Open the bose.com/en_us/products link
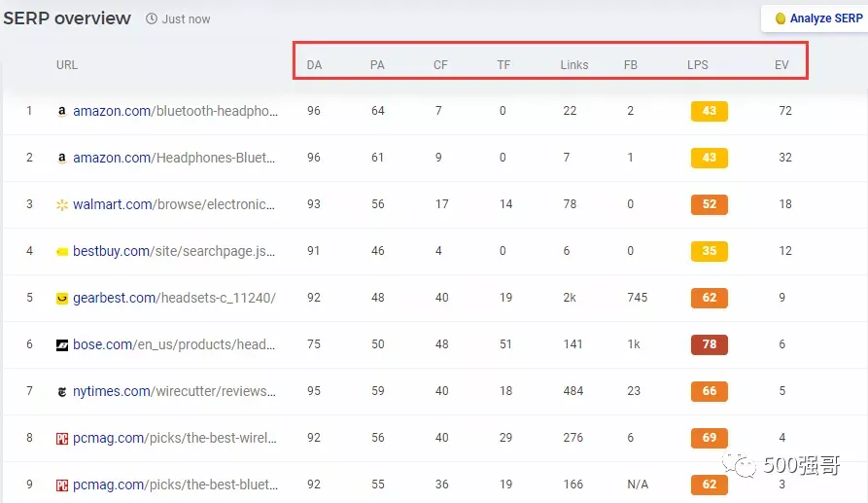The height and width of the screenshot is (503, 868). pos(174,344)
